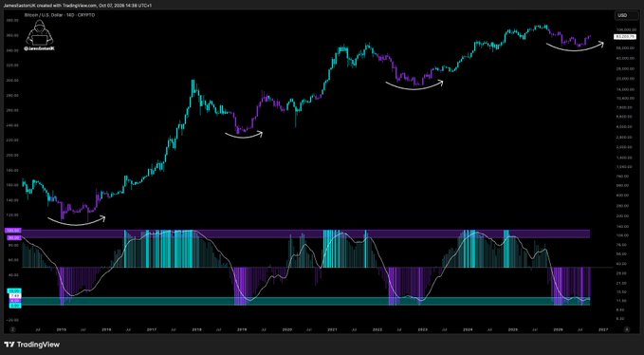This screenshot has height=355, width=644.
Task: Click the 2016 label on the time axis
Action: (x=106, y=329)
